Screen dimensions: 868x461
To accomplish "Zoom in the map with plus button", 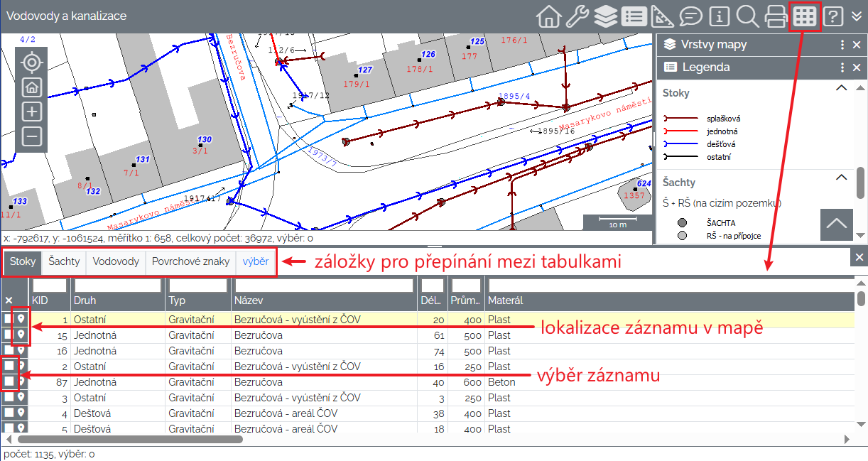I will click(x=31, y=112).
